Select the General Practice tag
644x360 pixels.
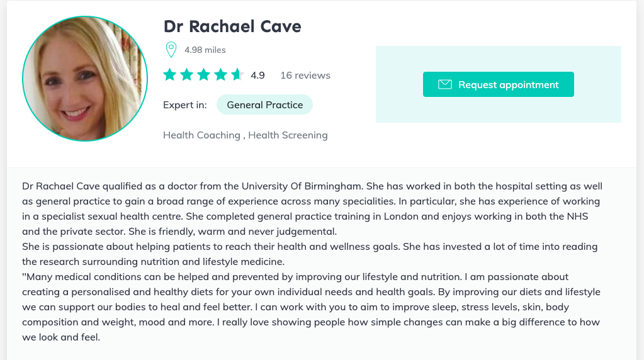pos(265,104)
